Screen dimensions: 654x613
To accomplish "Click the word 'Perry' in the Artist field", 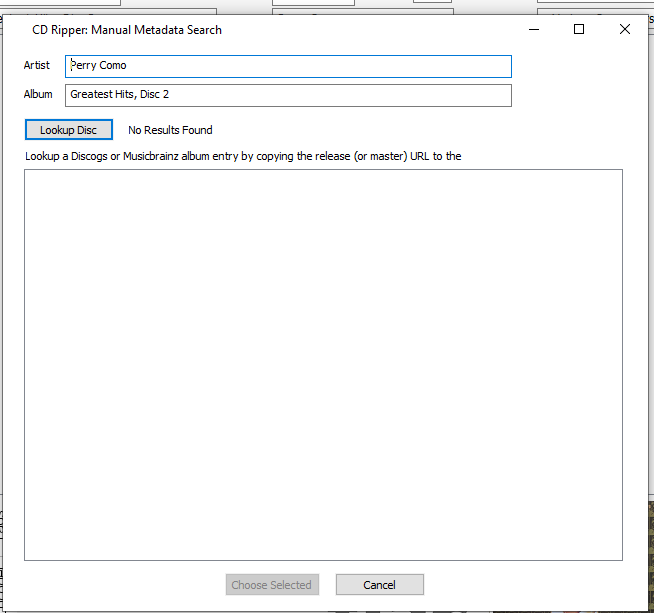I will click(84, 66).
